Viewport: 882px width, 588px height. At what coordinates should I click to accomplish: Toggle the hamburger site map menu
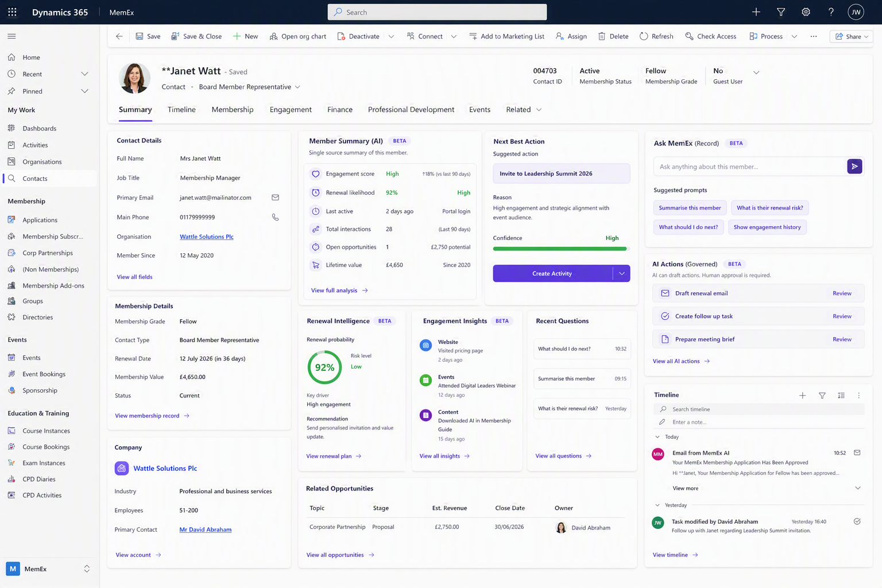coord(11,36)
